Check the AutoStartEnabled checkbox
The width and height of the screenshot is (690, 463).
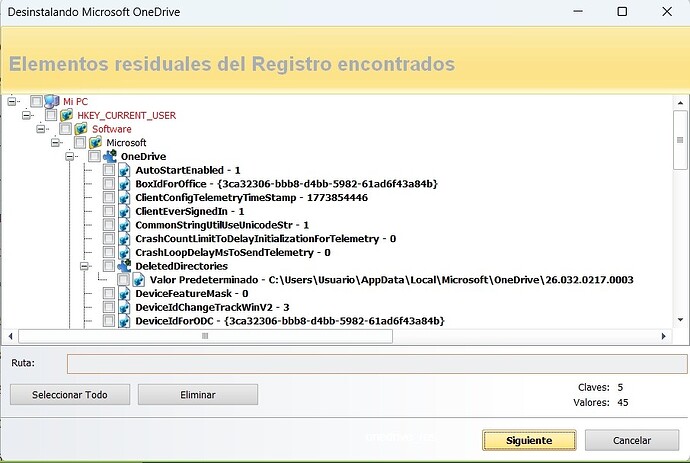tap(109, 170)
